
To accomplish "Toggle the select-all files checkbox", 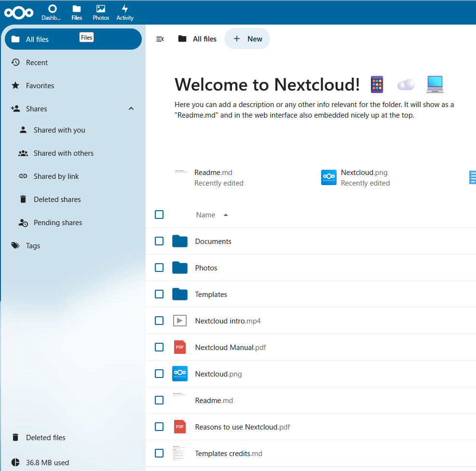I will 159,215.
